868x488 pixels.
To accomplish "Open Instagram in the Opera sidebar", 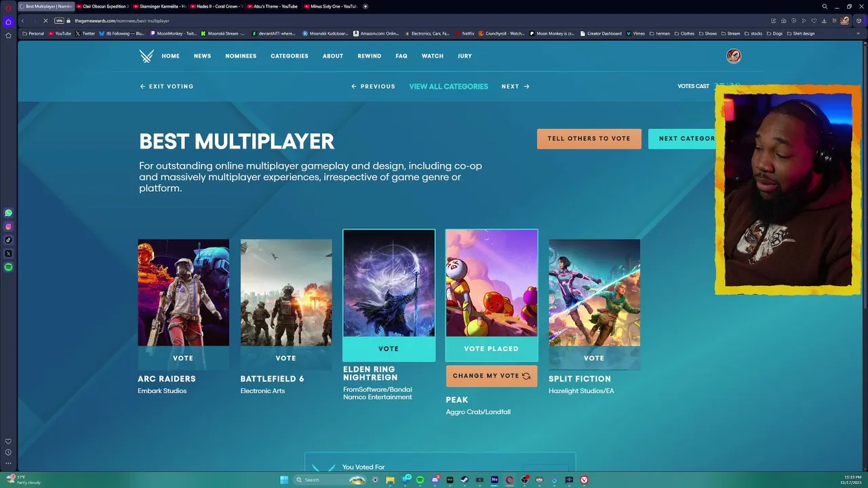I will pos(8,226).
